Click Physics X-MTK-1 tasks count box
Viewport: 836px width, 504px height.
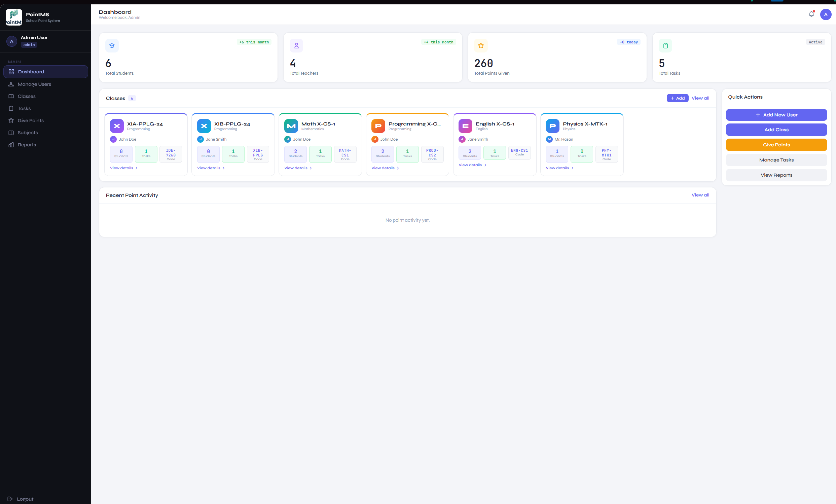click(x=582, y=154)
